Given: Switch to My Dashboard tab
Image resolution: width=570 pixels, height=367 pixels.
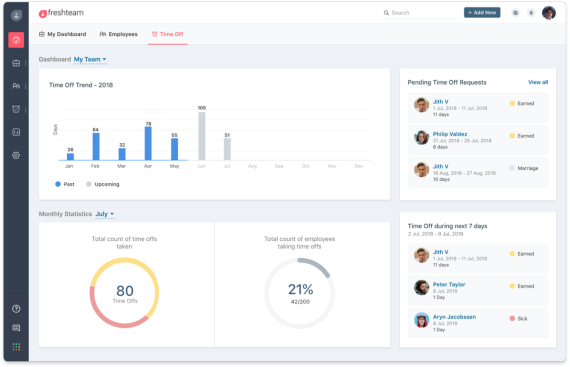Looking at the screenshot, I should 63,34.
